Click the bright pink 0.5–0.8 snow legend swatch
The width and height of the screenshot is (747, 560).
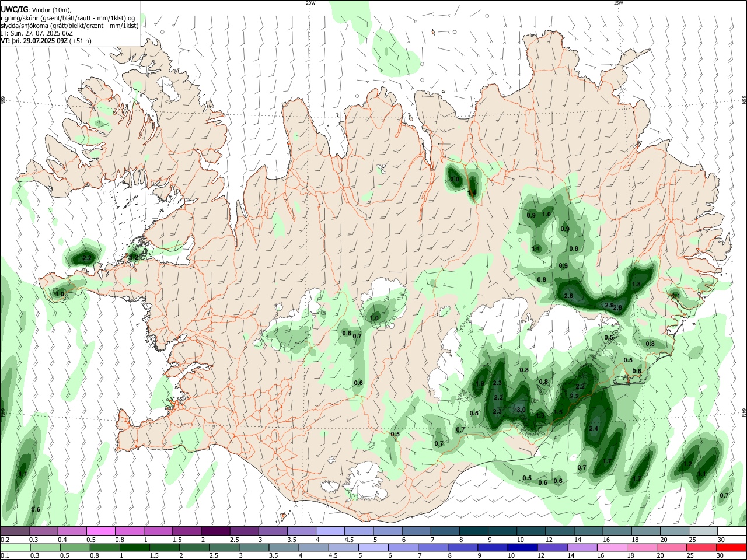101,531
